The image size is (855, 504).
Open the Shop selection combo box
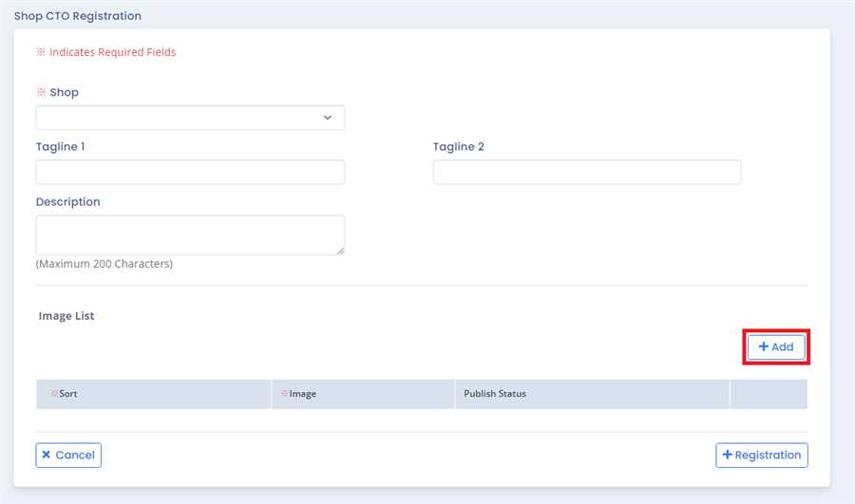[180, 118]
